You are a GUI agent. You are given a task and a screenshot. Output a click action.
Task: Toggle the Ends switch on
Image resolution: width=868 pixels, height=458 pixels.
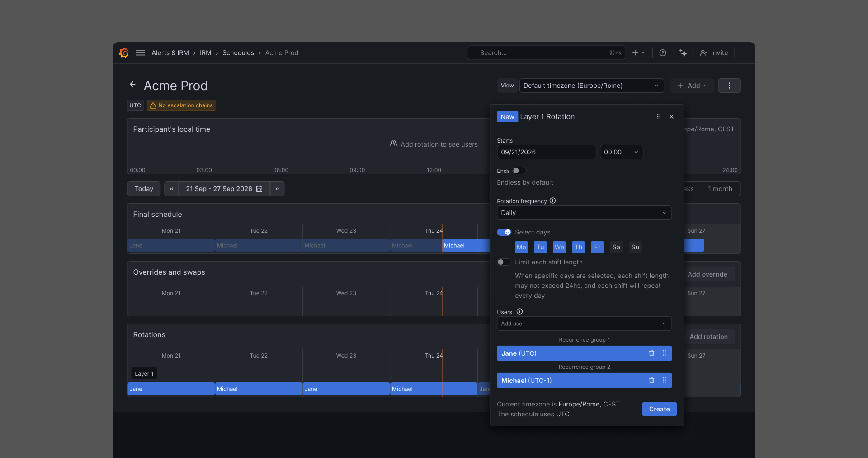[519, 171]
